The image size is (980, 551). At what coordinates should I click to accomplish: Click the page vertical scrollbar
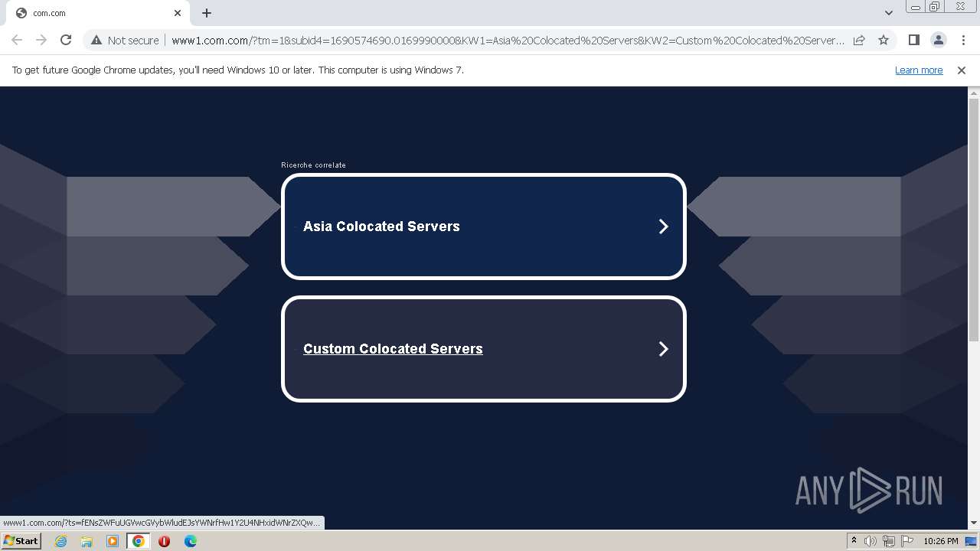point(974,220)
